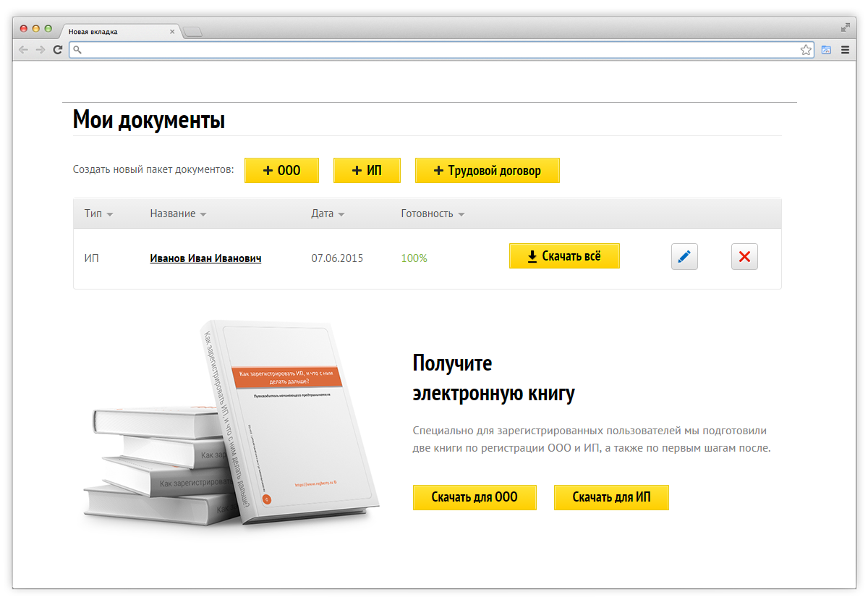This screenshot has height=600, width=868.
Task: Select the Новая вкладка tab
Action: coord(116,32)
